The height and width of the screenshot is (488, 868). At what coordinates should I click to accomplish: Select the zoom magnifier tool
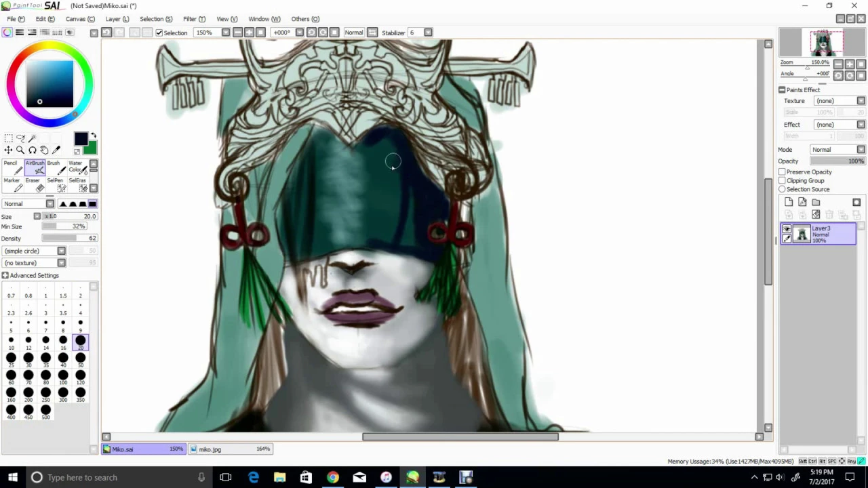pos(20,150)
